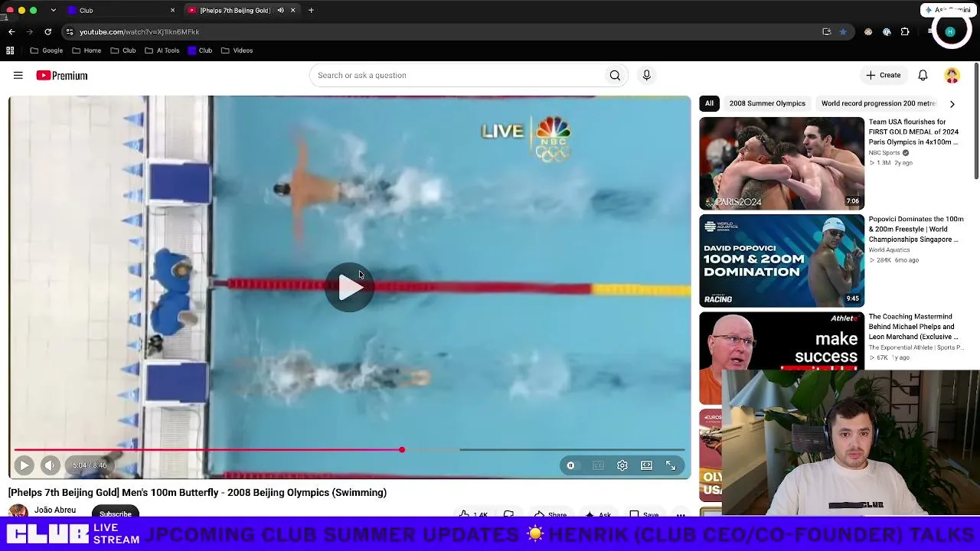Visit the NBC Sports channel

(884, 153)
